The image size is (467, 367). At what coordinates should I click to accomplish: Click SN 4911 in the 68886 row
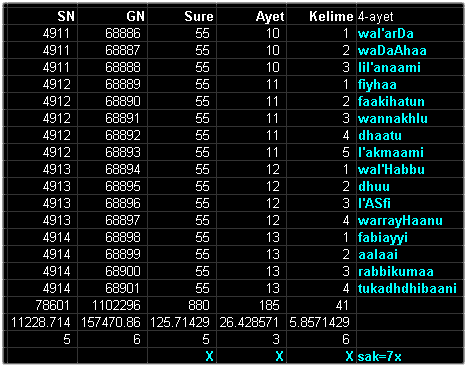[x=56, y=33]
